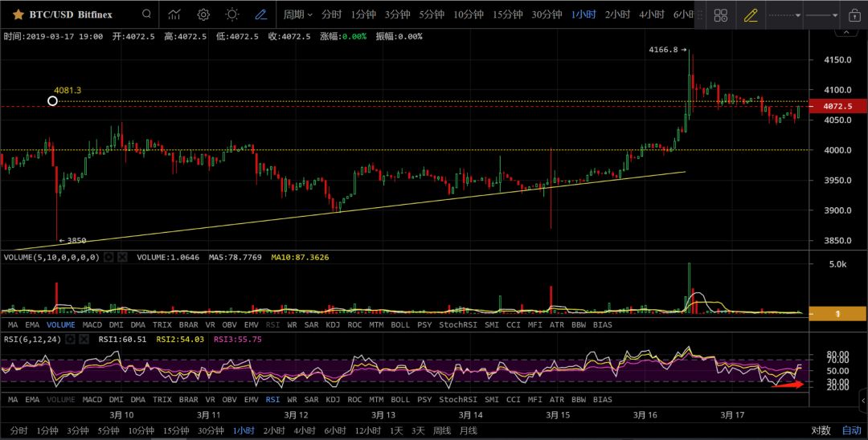Image resolution: width=868 pixels, height=440 pixels.
Task: Click the orange volume value label
Action: (837, 313)
